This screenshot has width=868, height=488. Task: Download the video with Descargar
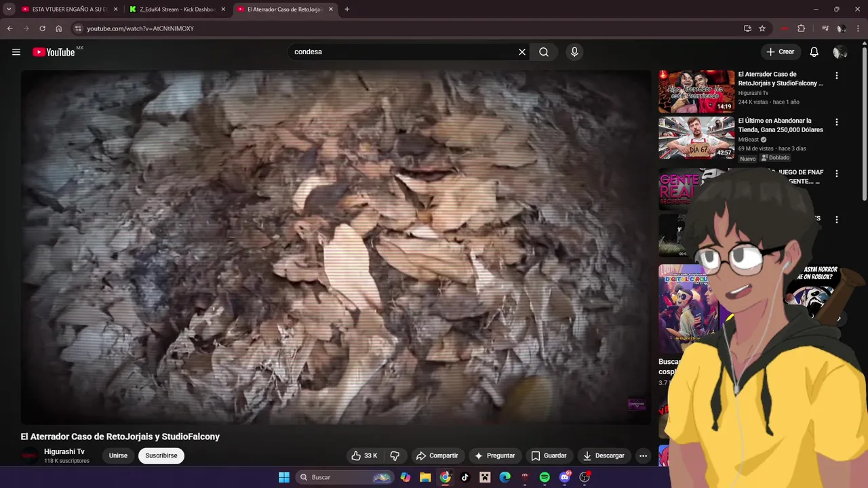click(604, 455)
